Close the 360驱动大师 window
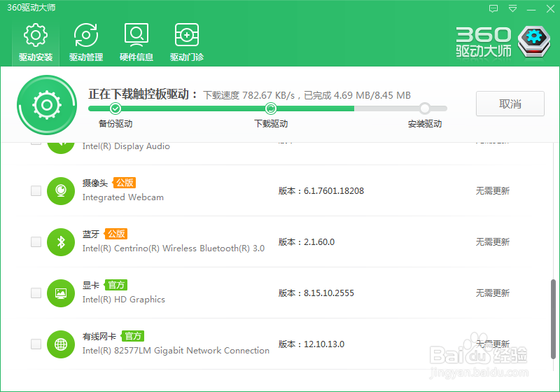The width and height of the screenshot is (560, 392). coord(550,8)
